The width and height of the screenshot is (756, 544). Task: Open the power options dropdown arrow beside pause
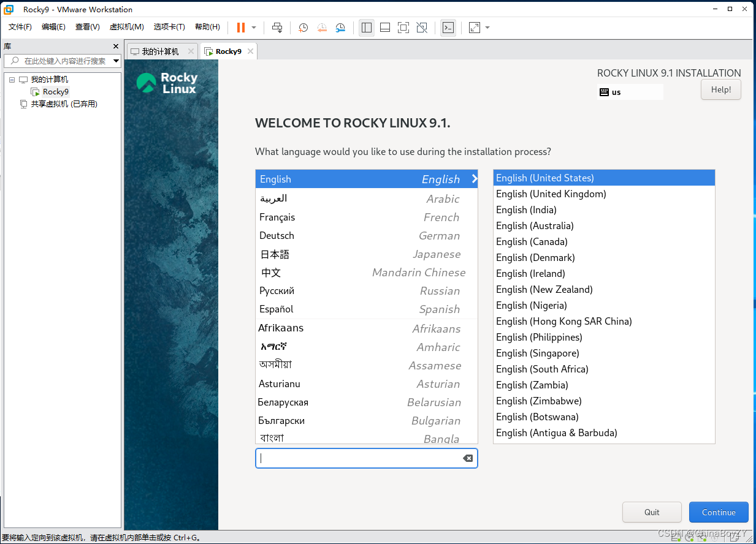(x=254, y=28)
